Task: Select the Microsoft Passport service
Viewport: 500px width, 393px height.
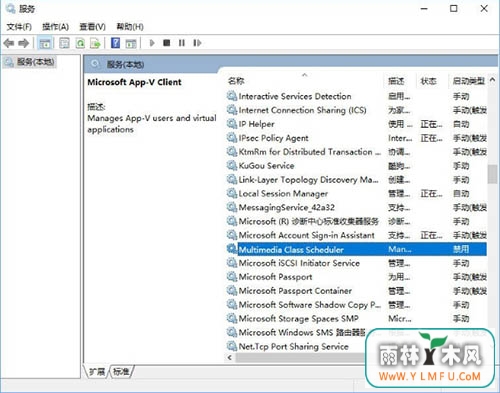Action: pyautogui.click(x=356, y=277)
